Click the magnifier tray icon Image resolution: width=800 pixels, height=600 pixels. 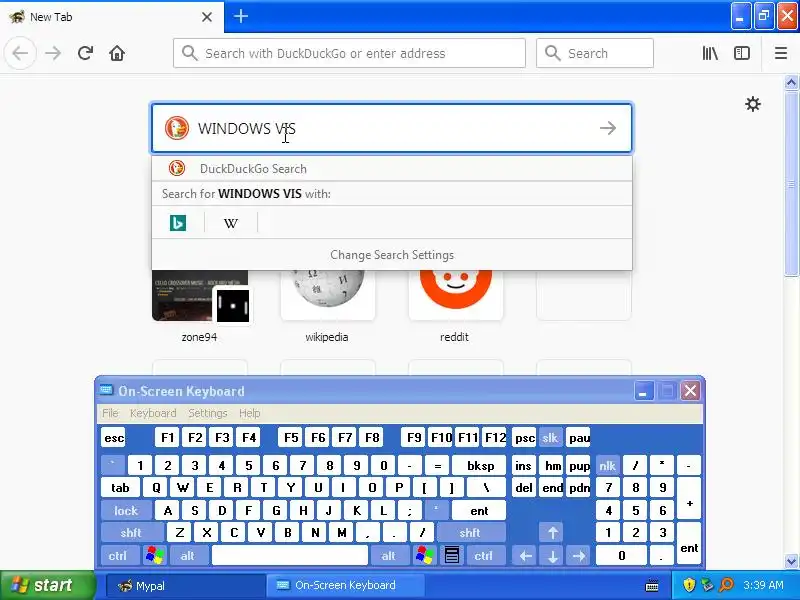[x=726, y=585]
